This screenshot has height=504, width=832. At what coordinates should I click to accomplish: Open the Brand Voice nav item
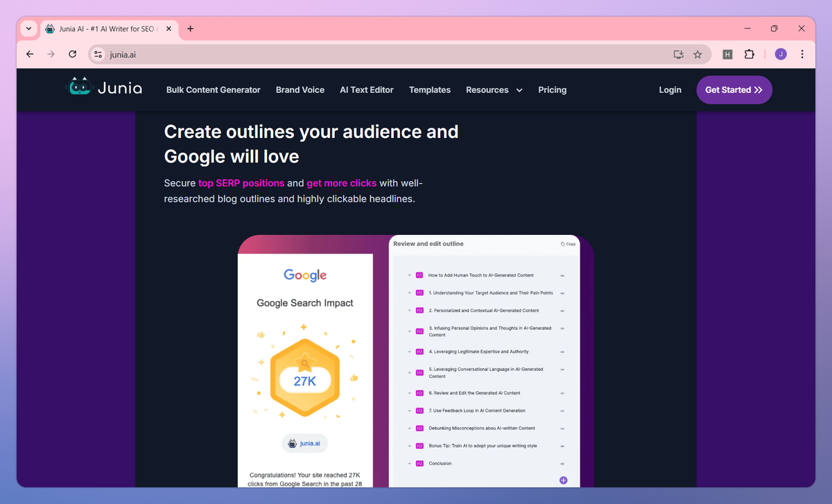click(x=300, y=90)
